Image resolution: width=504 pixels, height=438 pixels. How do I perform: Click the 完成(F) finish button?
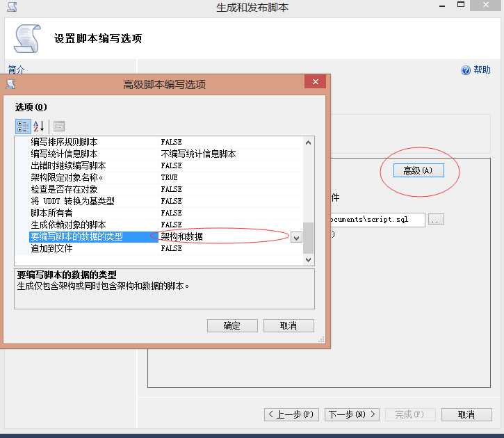[x=410, y=414]
